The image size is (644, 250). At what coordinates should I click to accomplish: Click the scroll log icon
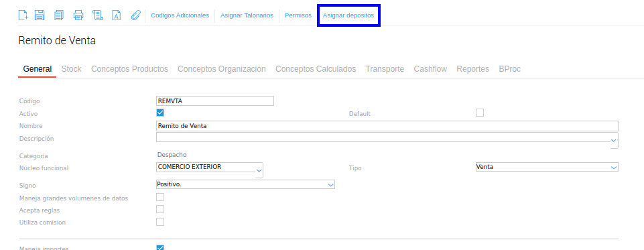click(x=97, y=15)
